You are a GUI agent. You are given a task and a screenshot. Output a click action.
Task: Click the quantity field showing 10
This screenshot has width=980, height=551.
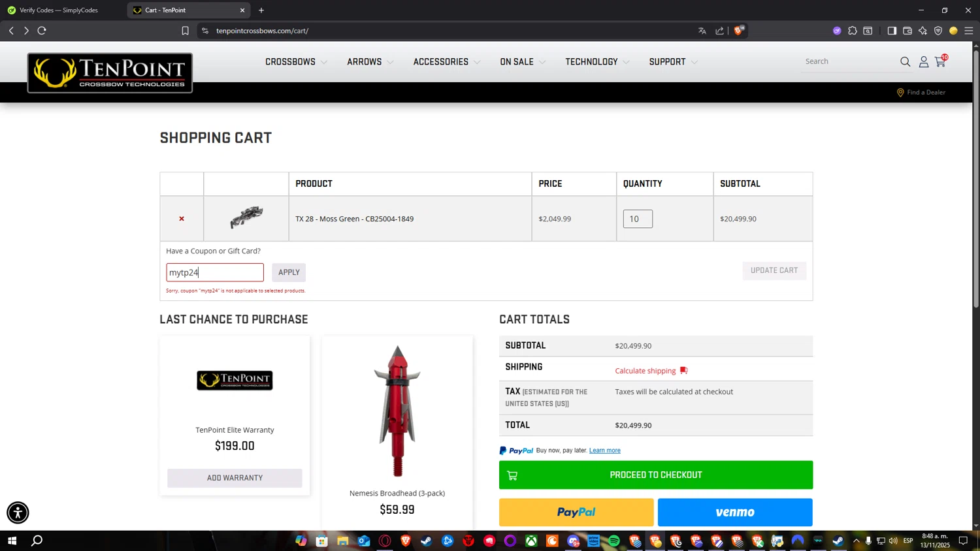638,219
